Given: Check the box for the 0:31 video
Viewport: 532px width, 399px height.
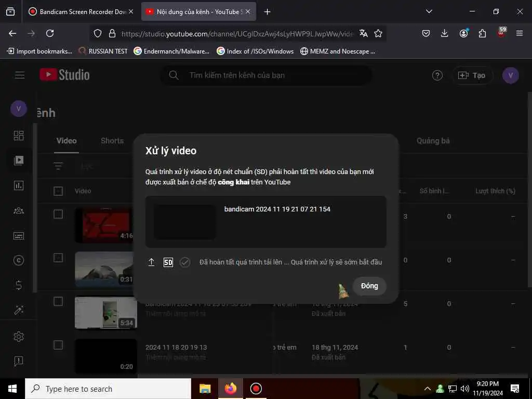Looking at the screenshot, I should pos(58,258).
